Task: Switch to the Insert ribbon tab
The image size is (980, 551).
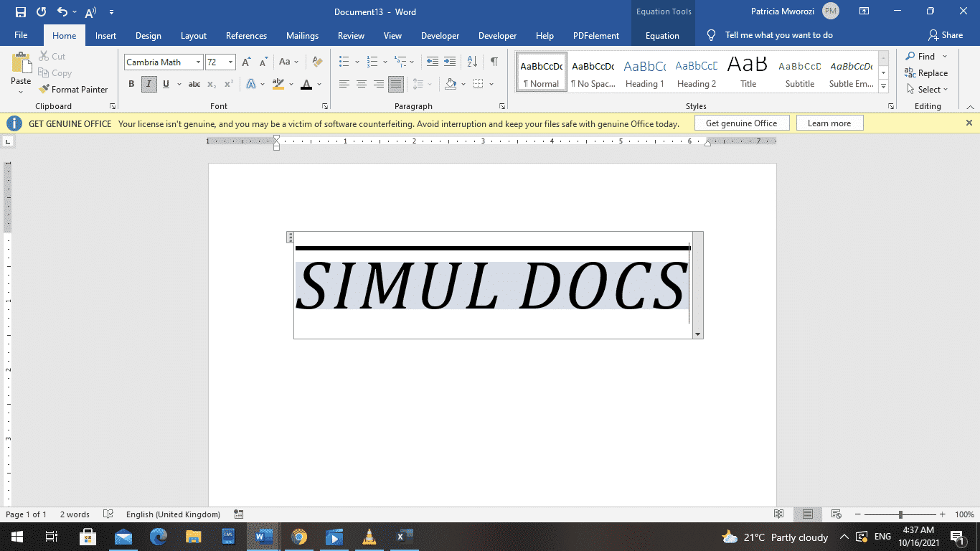Action: [105, 34]
